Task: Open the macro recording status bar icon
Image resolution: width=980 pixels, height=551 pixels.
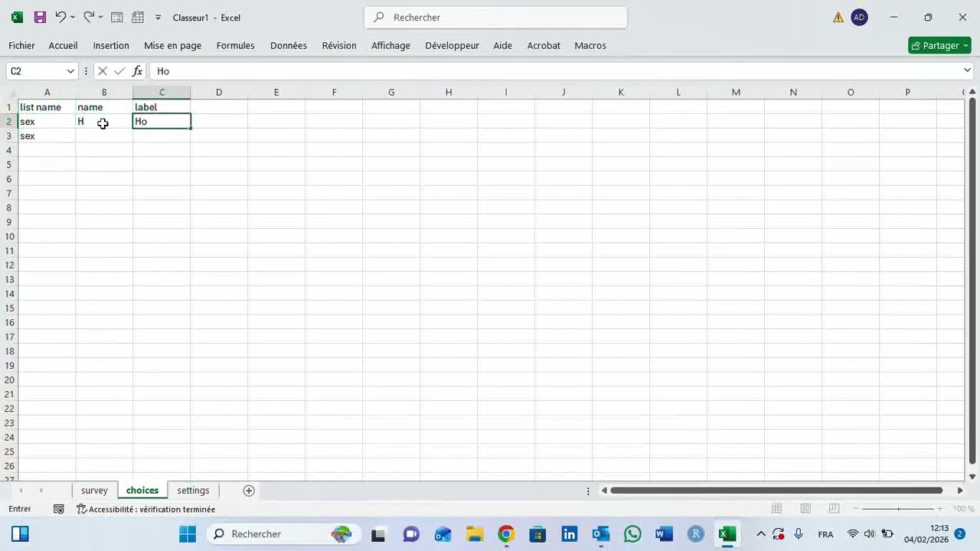Action: coord(59,509)
